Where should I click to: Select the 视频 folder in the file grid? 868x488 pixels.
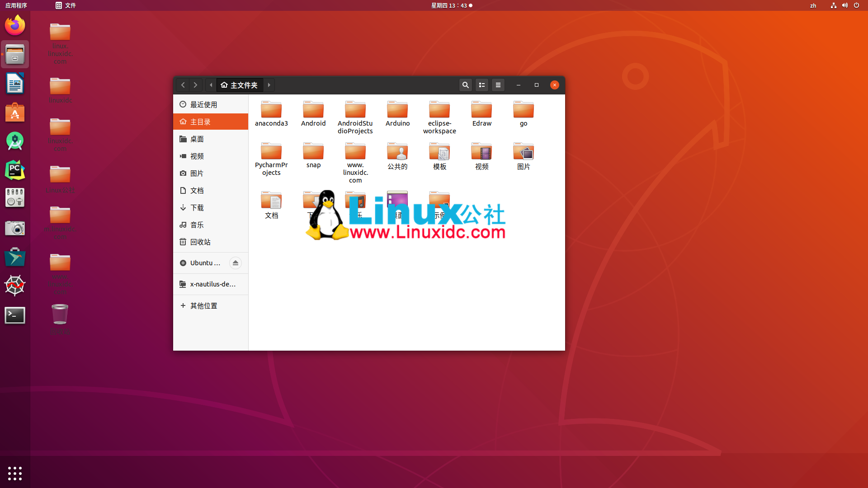tap(481, 156)
